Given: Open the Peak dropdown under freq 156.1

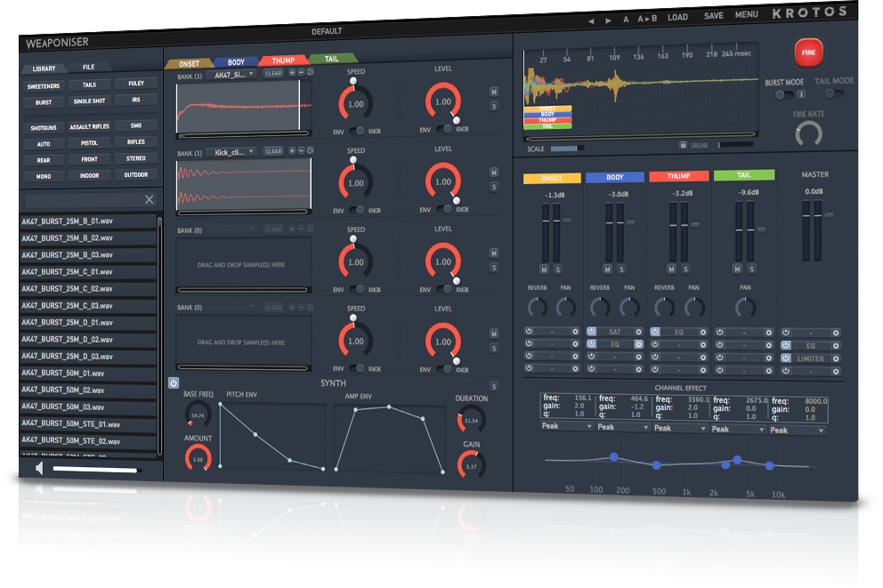Looking at the screenshot, I should click(567, 426).
